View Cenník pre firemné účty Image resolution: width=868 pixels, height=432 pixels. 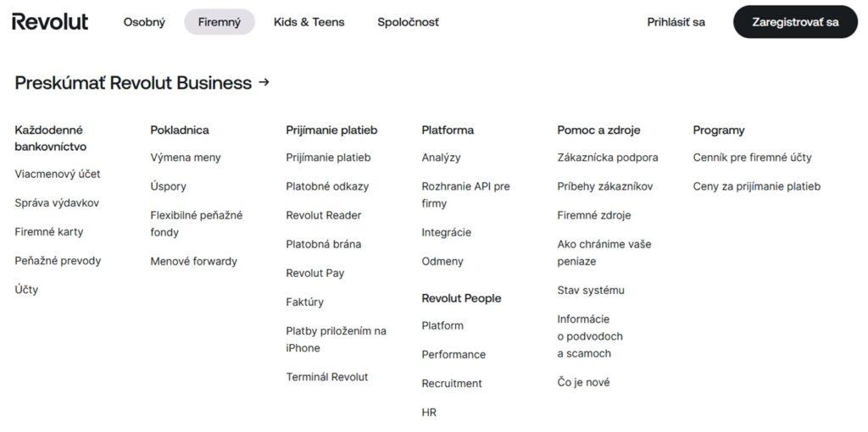tap(752, 157)
